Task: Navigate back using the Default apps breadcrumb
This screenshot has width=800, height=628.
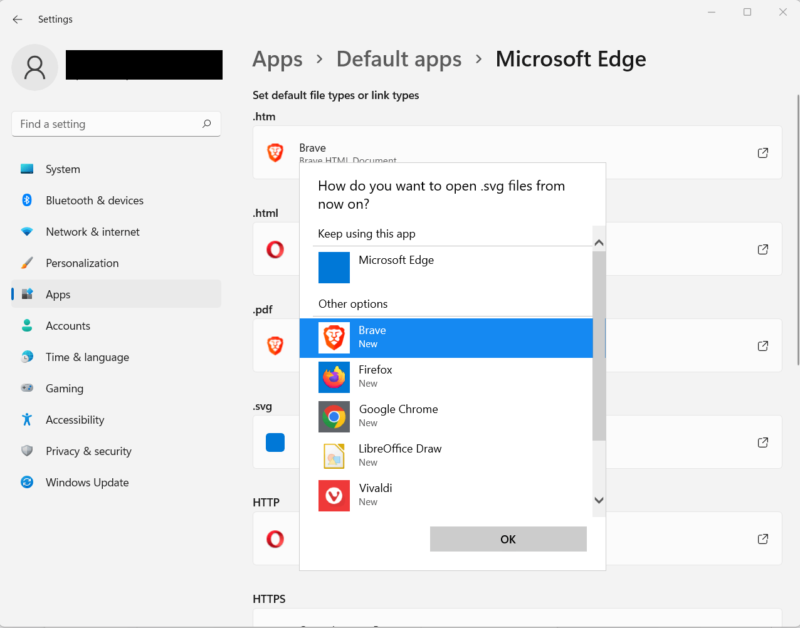Action: 398,59
